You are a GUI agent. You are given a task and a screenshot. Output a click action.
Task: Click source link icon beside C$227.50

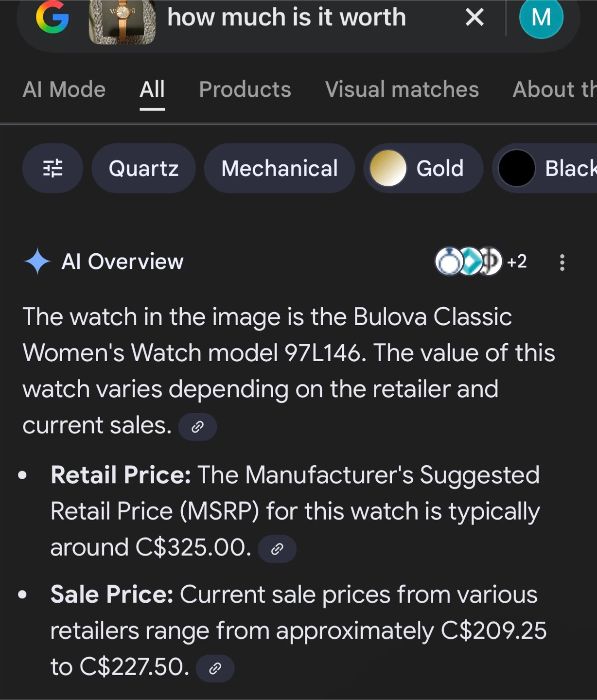215,668
